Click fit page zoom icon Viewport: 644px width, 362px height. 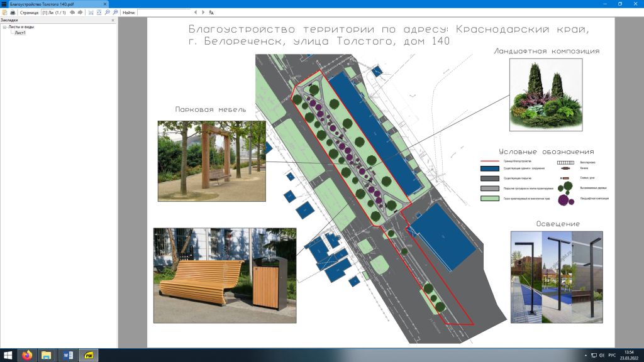pyautogui.click(x=99, y=12)
